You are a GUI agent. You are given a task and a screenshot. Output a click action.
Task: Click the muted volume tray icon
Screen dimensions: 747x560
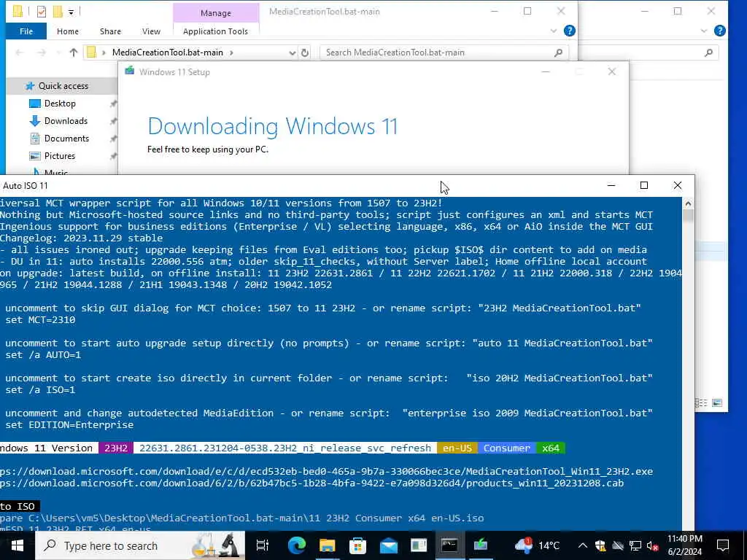click(653, 545)
